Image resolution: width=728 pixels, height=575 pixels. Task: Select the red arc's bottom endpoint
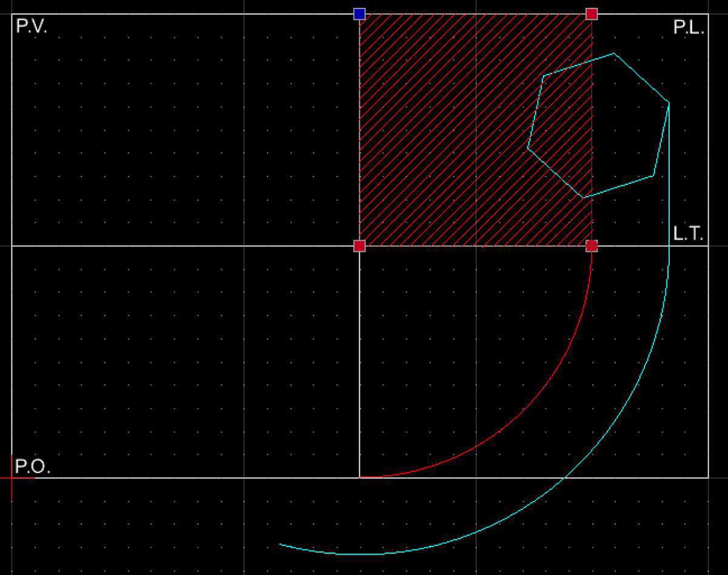[360, 477]
